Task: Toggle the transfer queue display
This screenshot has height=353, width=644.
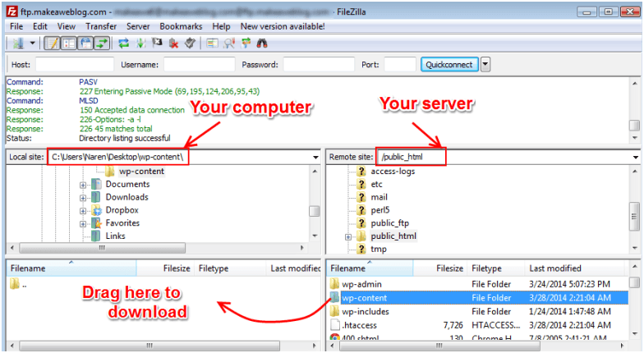Action: pyautogui.click(x=102, y=43)
